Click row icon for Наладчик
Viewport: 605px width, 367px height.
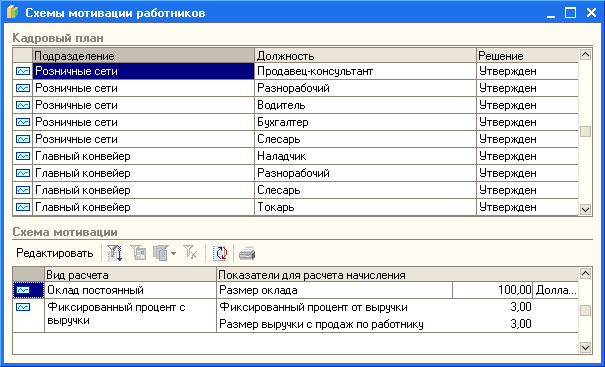click(23, 156)
